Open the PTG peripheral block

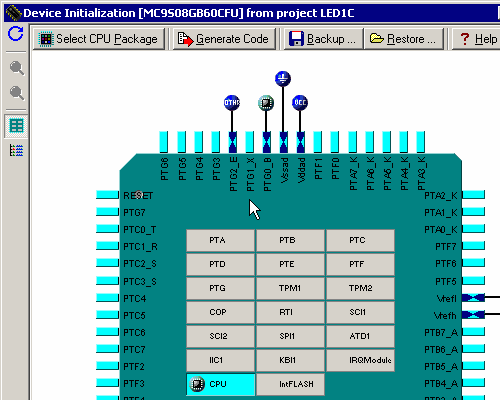[220, 288]
